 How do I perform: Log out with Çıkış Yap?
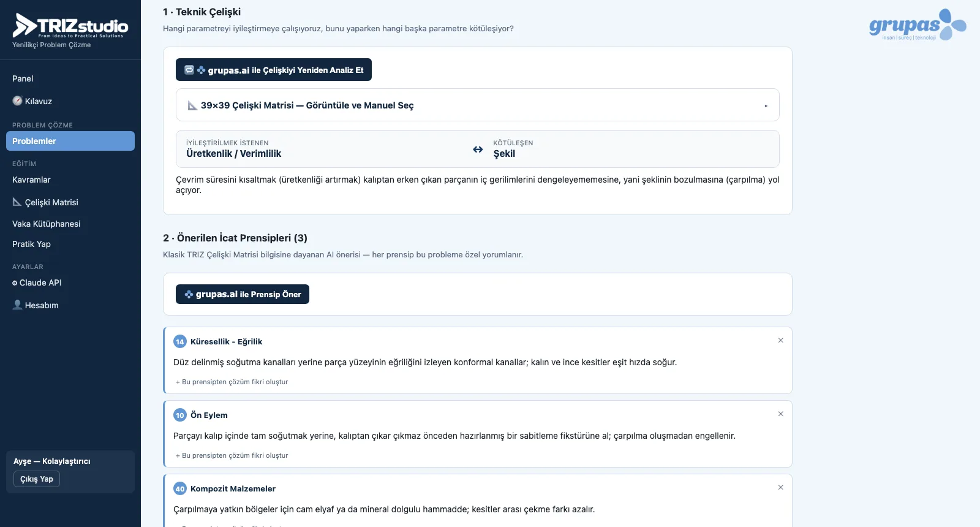(37, 479)
